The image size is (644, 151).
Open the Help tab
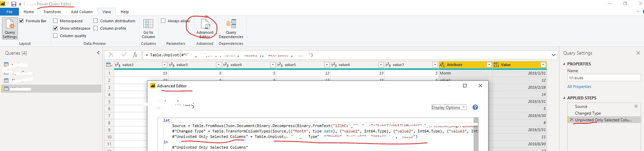click(x=125, y=12)
